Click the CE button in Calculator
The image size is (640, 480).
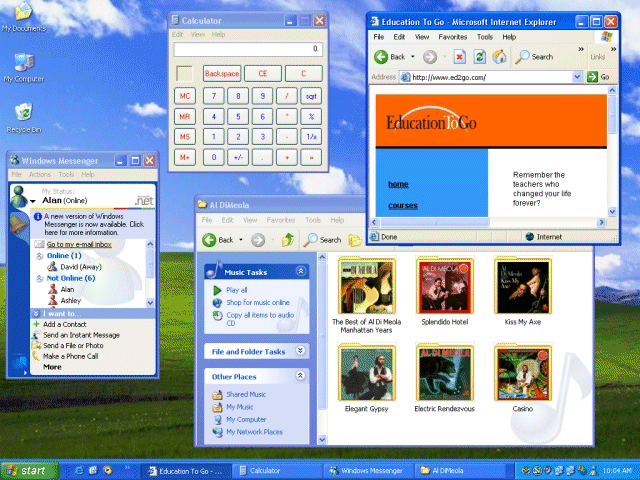(x=262, y=73)
